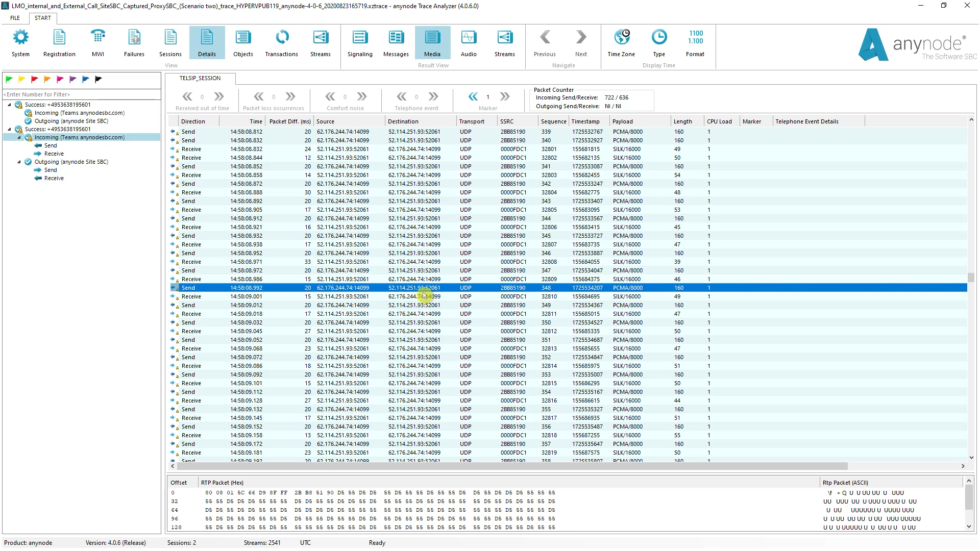980x551 pixels.
Task: Open the Registration view
Action: point(59,43)
